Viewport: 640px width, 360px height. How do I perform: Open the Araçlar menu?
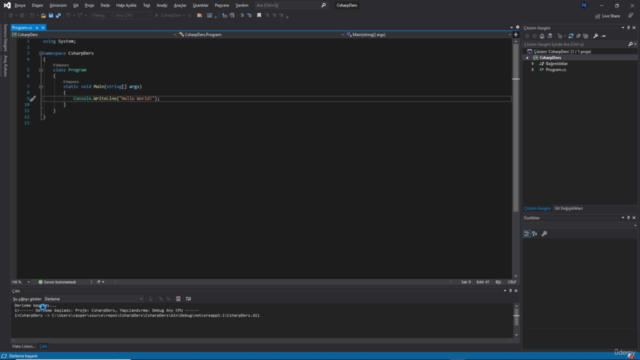point(180,5)
